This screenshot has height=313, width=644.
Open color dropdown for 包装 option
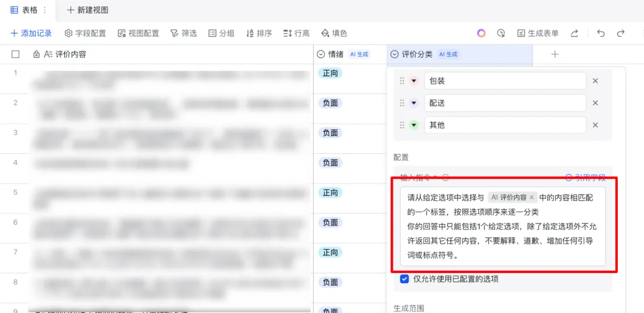[414, 81]
